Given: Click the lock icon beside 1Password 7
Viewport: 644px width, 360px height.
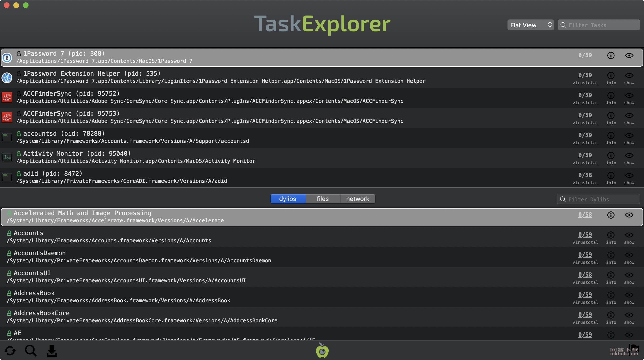Looking at the screenshot, I should (x=19, y=53).
